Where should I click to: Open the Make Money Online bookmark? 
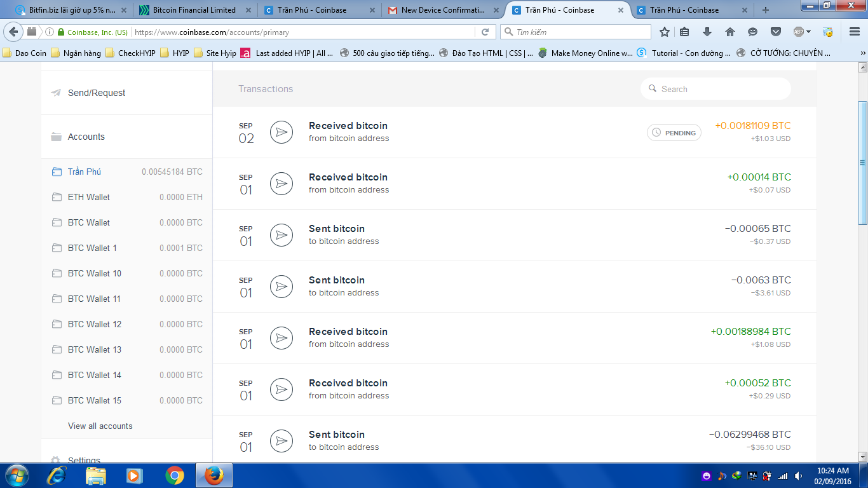[585, 53]
